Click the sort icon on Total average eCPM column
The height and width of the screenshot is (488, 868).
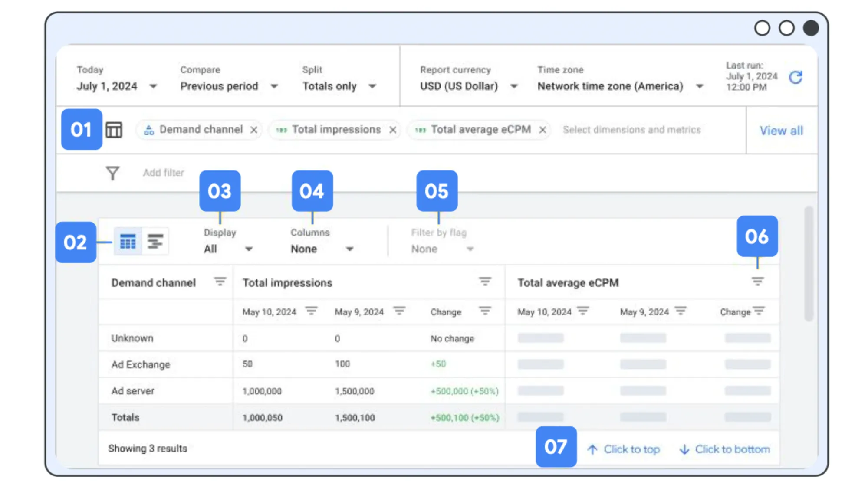click(757, 281)
